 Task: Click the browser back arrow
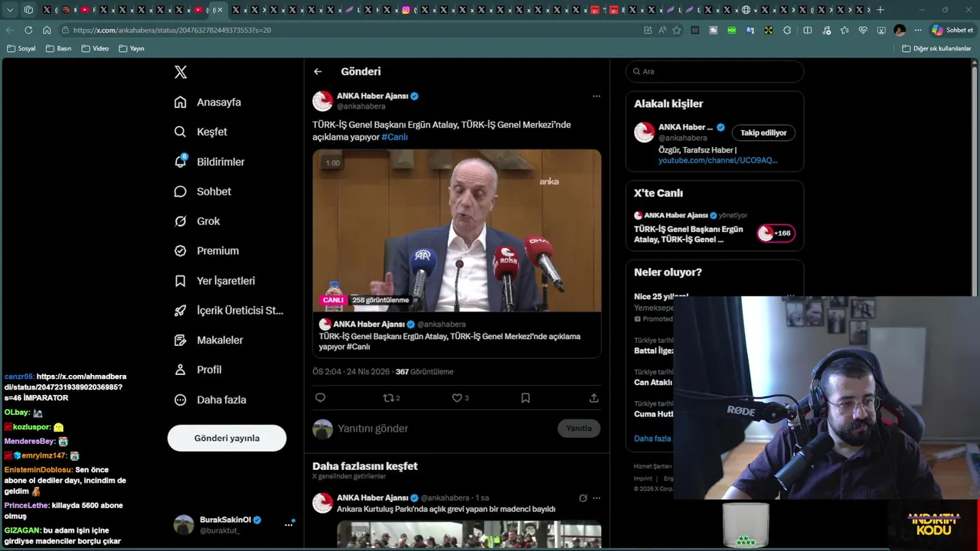coord(10,30)
